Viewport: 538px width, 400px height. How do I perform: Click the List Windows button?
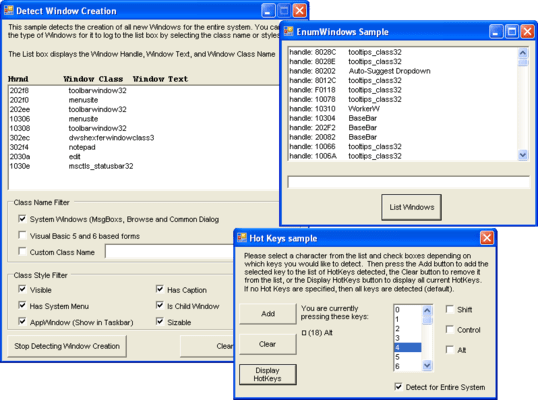coord(411,207)
